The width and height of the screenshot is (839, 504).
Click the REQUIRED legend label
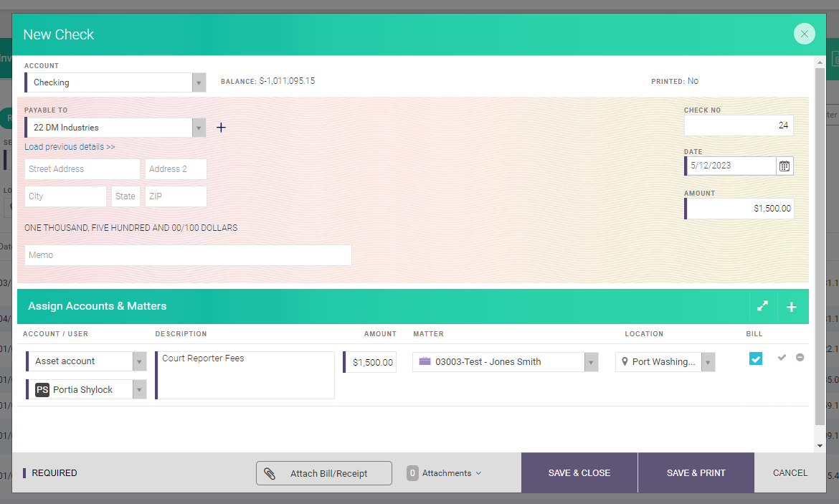coord(54,473)
